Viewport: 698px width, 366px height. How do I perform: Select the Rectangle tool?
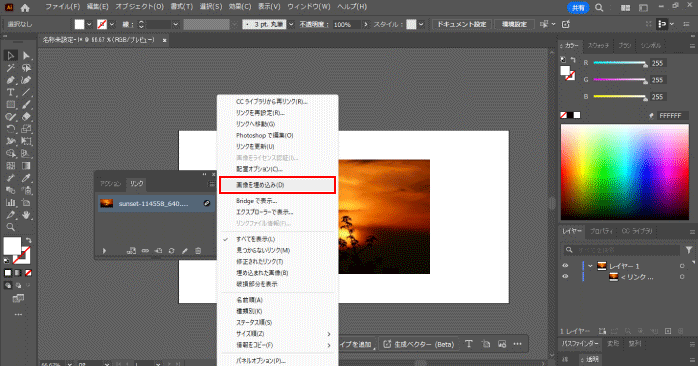(11, 105)
